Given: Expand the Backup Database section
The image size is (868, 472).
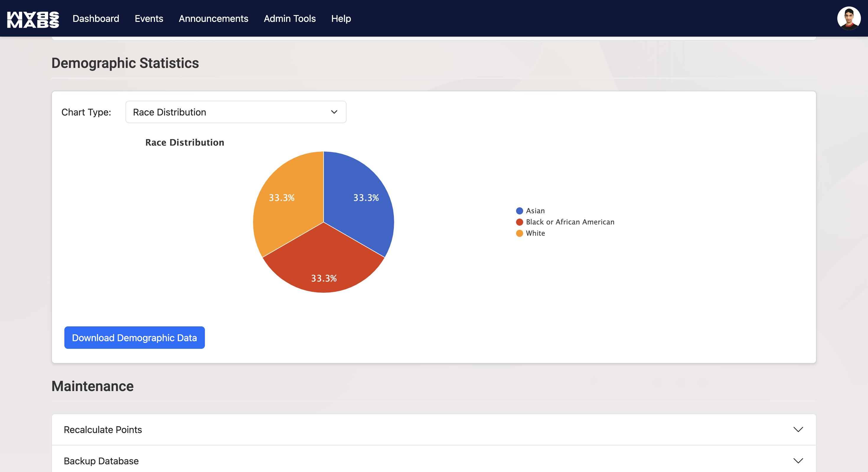Looking at the screenshot, I should [x=101, y=461].
